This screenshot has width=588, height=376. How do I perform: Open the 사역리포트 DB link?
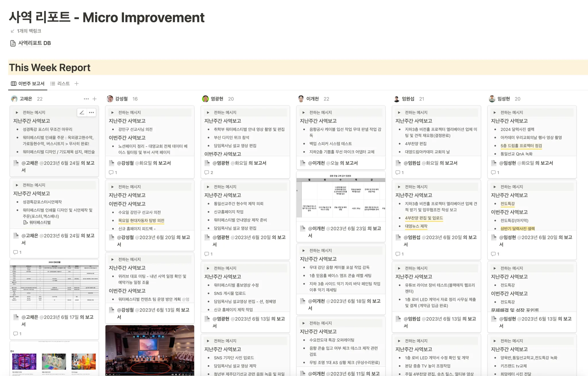pos(34,43)
